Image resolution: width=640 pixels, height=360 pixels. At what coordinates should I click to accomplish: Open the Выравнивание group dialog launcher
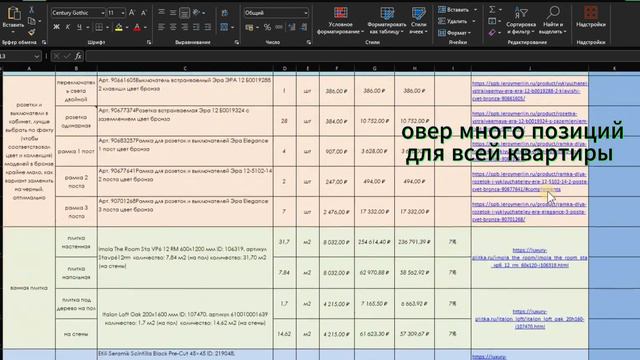(237, 42)
